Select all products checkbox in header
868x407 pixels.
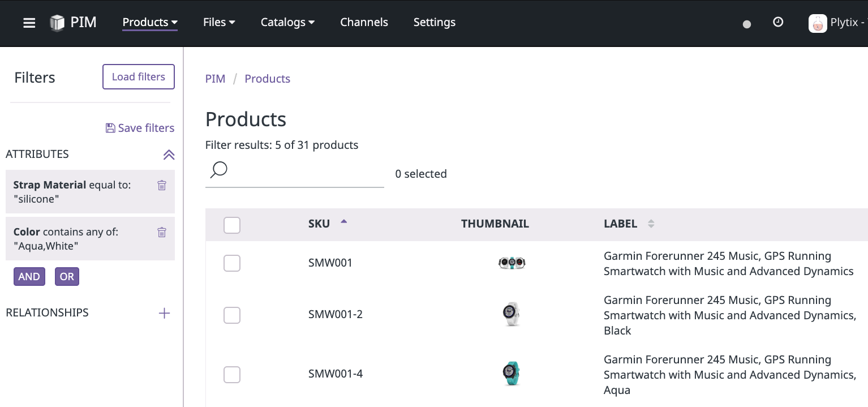pos(232,225)
